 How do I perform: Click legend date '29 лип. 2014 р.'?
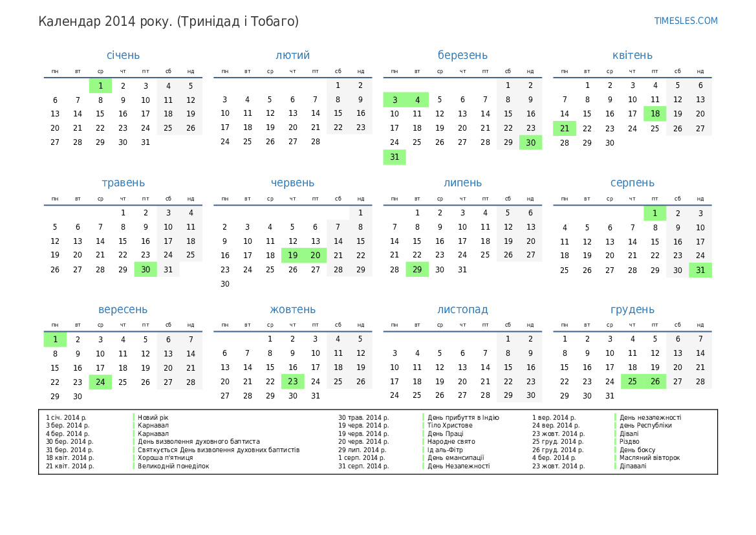click(362, 450)
